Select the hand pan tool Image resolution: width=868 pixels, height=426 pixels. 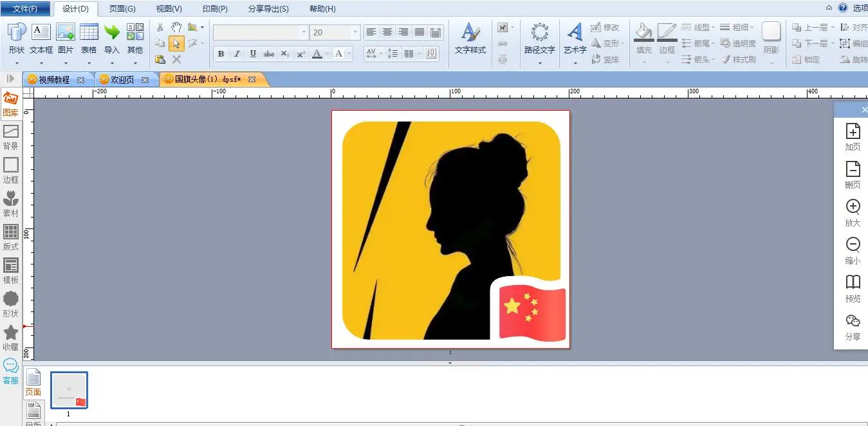[176, 27]
